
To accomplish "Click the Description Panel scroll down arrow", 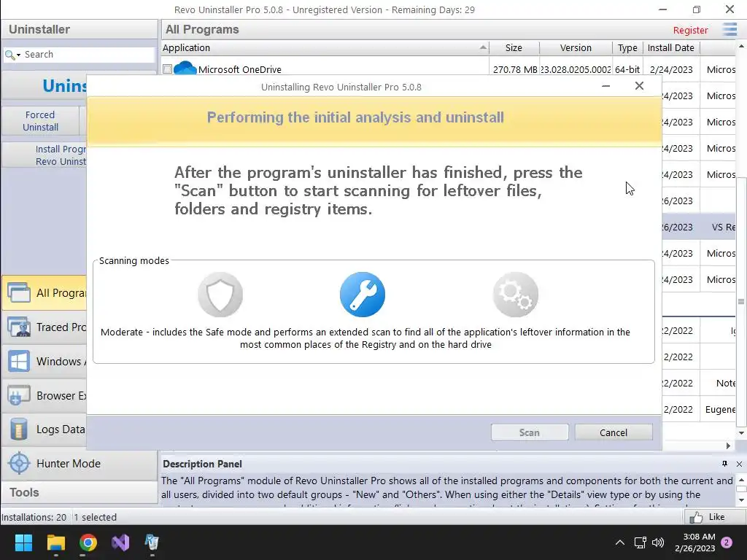I will click(741, 499).
